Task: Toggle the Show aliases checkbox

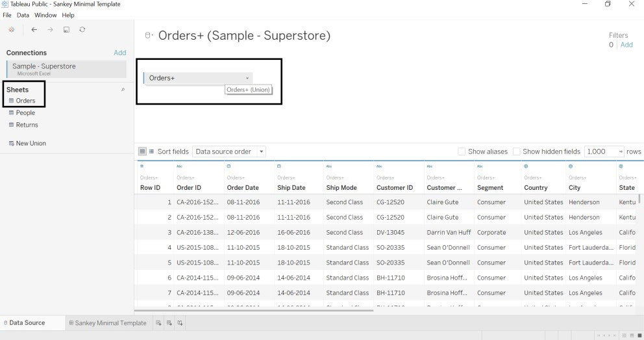Action: [462, 151]
